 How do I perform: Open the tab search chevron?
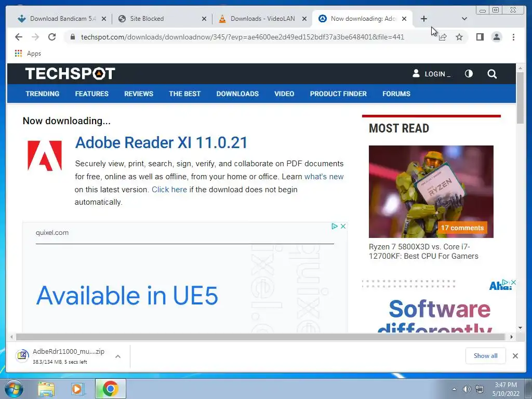tap(464, 19)
